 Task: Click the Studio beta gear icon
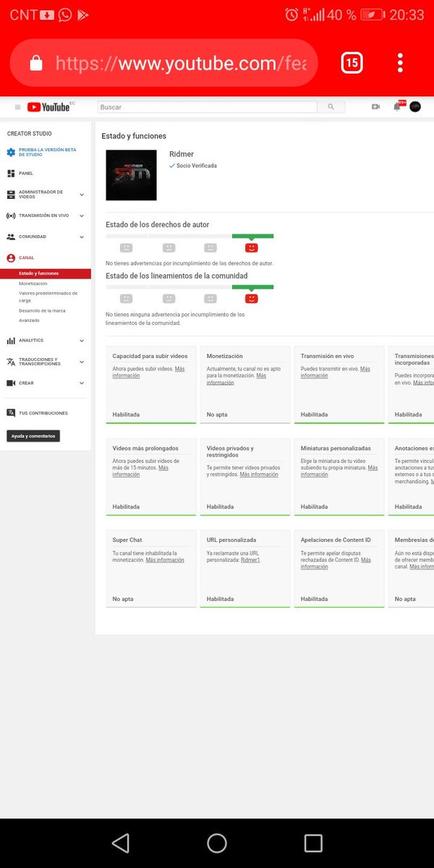click(11, 152)
